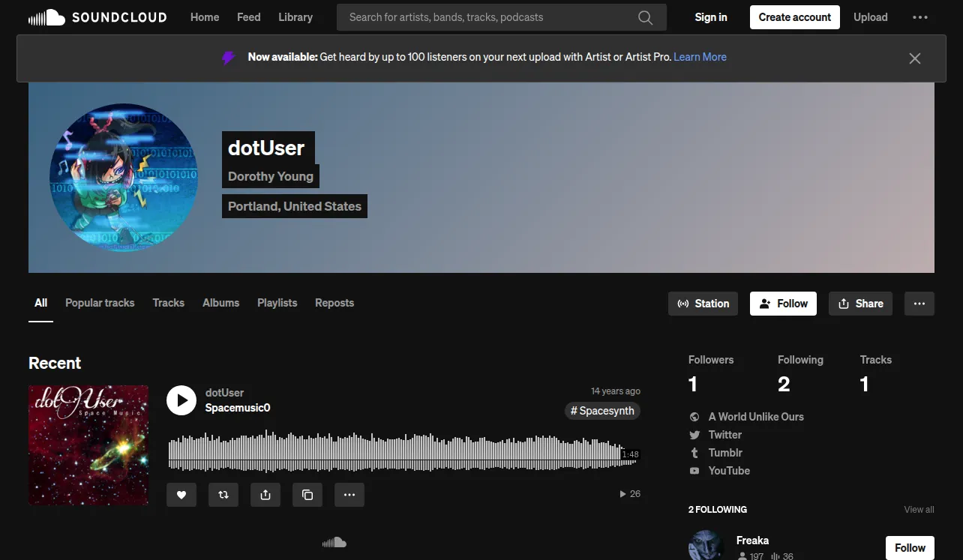Repost the Spacemusic0 track
The width and height of the screenshot is (963, 560).
tap(223, 495)
